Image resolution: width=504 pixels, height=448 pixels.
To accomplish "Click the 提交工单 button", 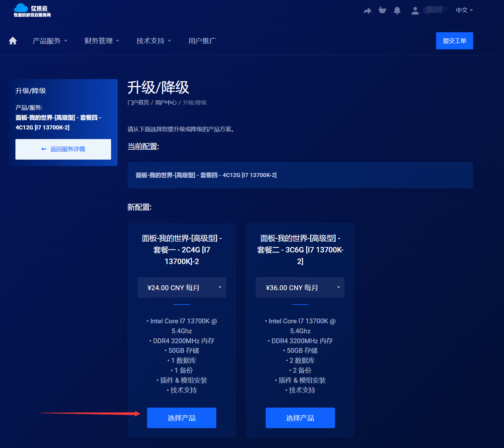I will 455,41.
